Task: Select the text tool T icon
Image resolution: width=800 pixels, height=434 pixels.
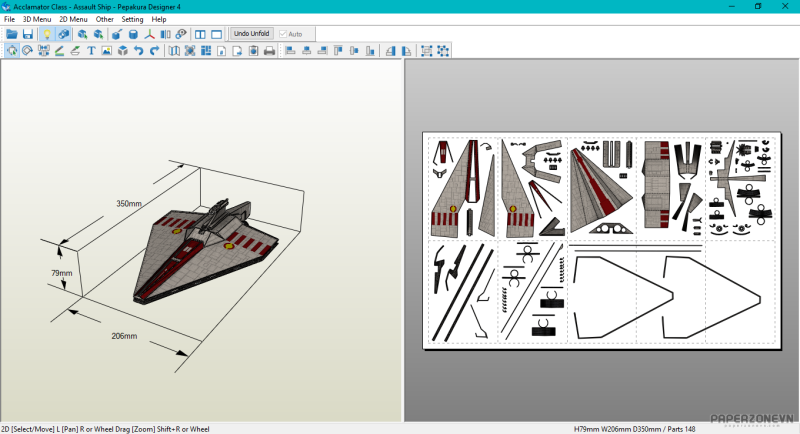Action: (91, 50)
